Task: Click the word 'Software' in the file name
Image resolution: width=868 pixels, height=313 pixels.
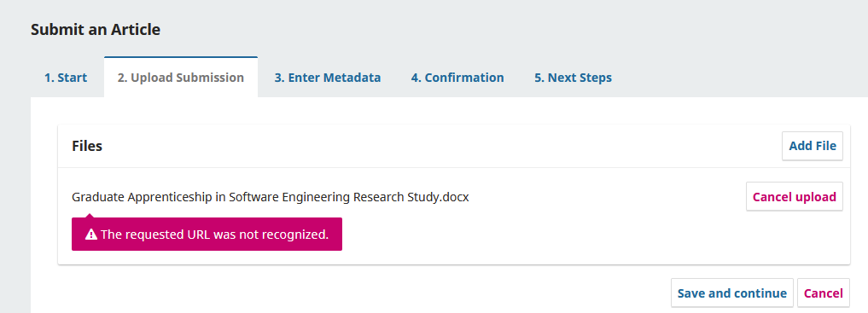Action: coord(253,197)
